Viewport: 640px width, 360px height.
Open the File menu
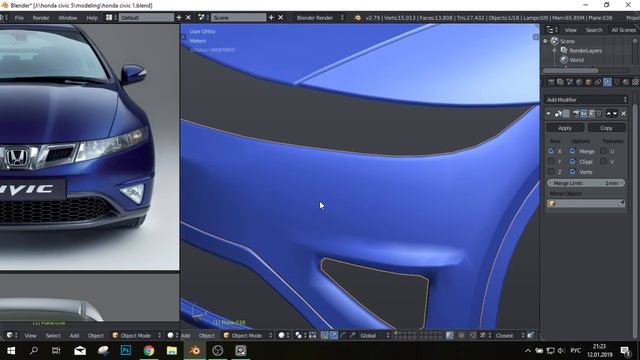click(x=19, y=18)
